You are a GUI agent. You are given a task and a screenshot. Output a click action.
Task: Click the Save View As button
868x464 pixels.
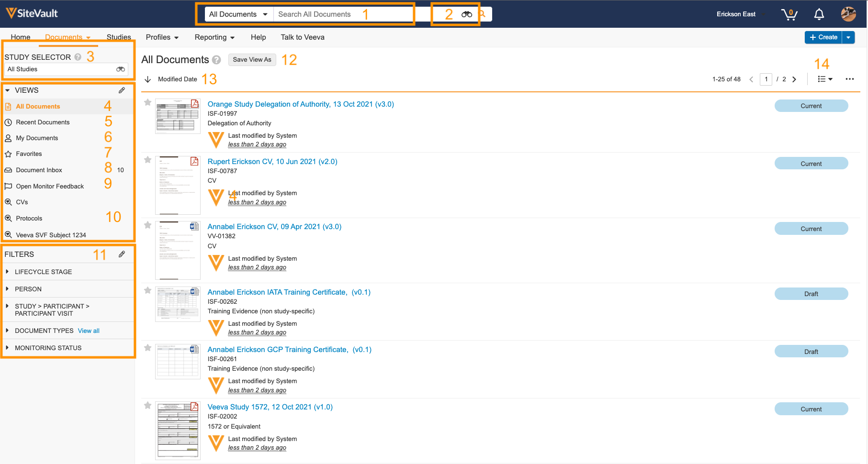pos(252,60)
